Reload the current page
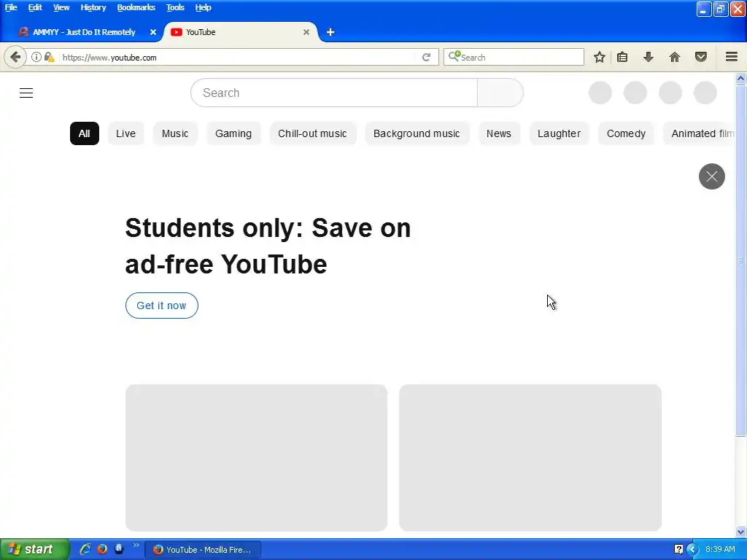This screenshot has width=747, height=560. pyautogui.click(x=426, y=57)
